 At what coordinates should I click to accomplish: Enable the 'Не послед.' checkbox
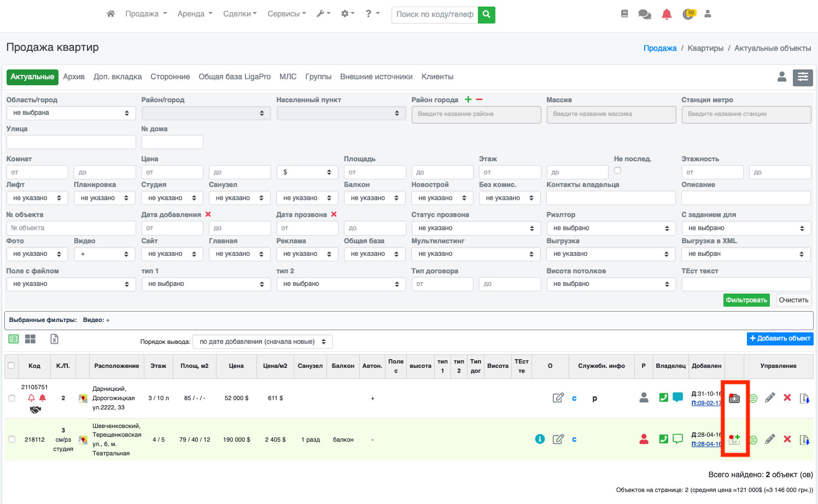[617, 171]
